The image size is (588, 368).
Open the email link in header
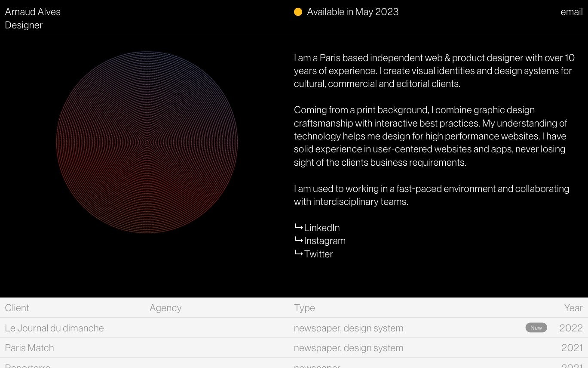(x=572, y=12)
